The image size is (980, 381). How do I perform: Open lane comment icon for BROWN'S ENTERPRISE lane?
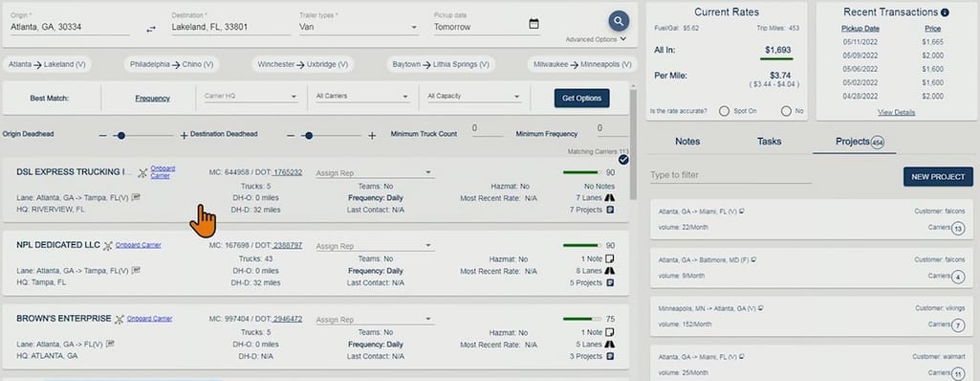(109, 344)
